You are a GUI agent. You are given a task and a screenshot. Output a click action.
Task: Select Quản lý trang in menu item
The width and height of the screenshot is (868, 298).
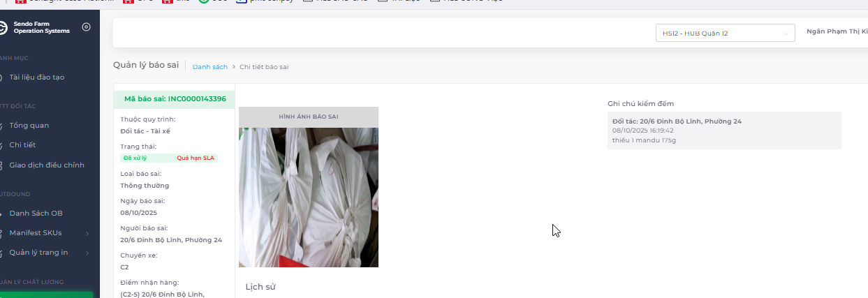point(38,253)
